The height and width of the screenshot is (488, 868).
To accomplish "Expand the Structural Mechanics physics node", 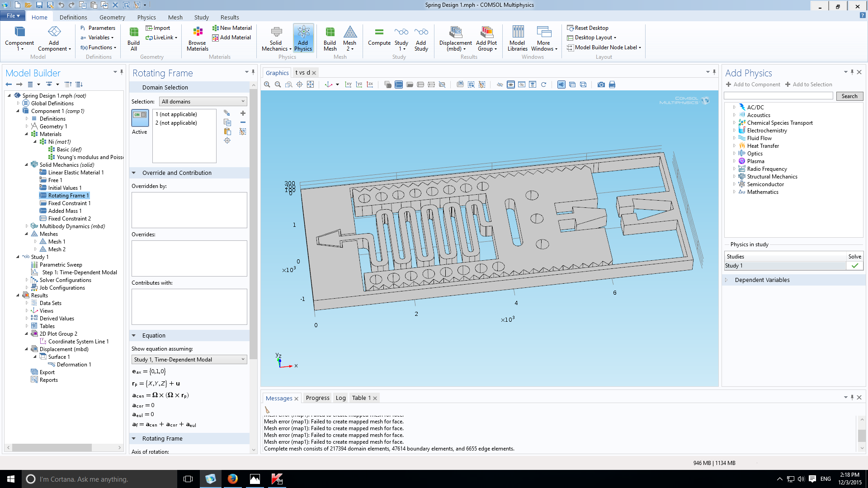I will point(734,177).
